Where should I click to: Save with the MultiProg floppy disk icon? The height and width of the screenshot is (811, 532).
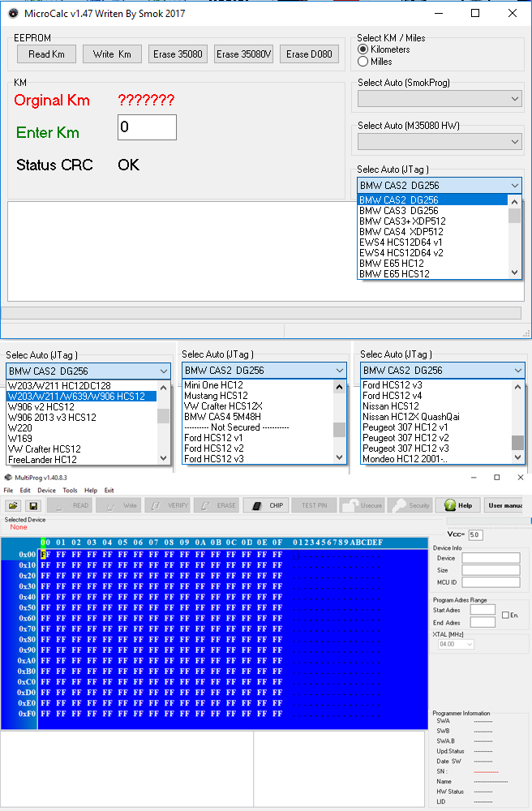pyautogui.click(x=33, y=505)
